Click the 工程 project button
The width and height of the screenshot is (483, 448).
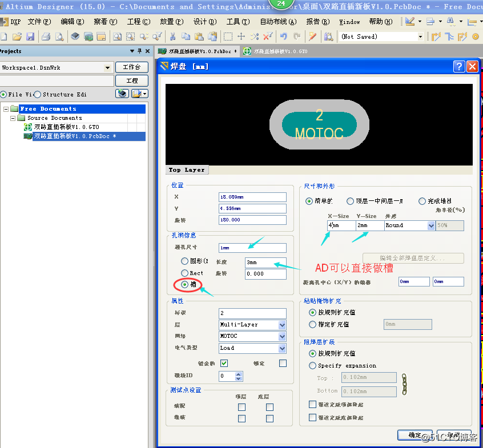(x=132, y=80)
